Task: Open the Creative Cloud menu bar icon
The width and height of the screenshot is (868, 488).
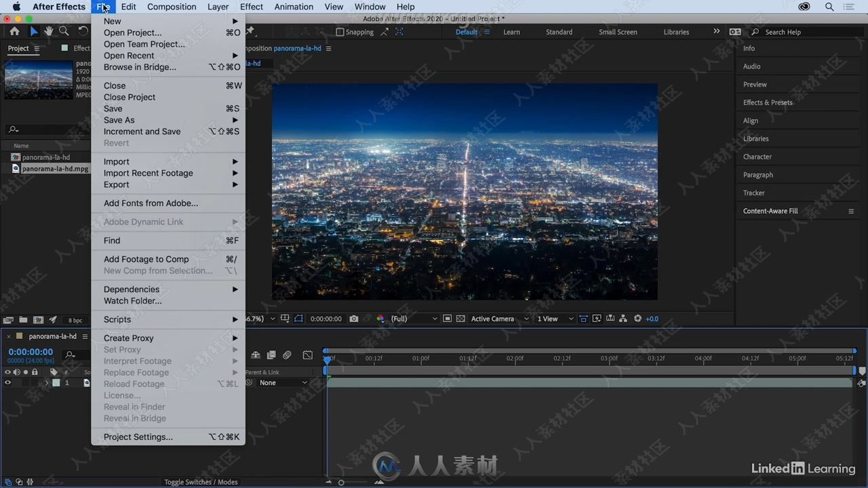Action: [804, 7]
